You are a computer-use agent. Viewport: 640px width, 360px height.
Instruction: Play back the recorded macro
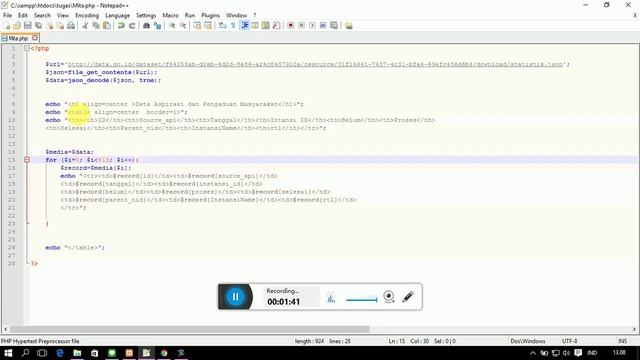click(x=312, y=26)
